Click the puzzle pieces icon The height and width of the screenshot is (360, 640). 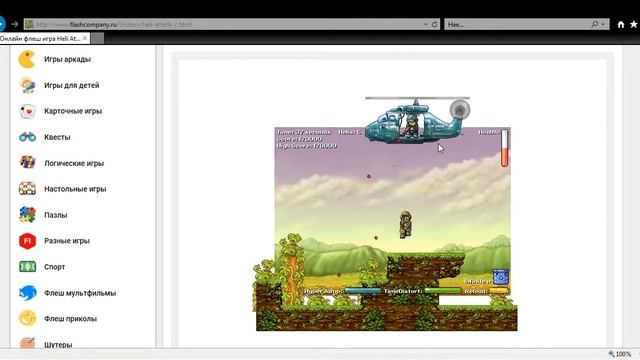click(x=27, y=215)
